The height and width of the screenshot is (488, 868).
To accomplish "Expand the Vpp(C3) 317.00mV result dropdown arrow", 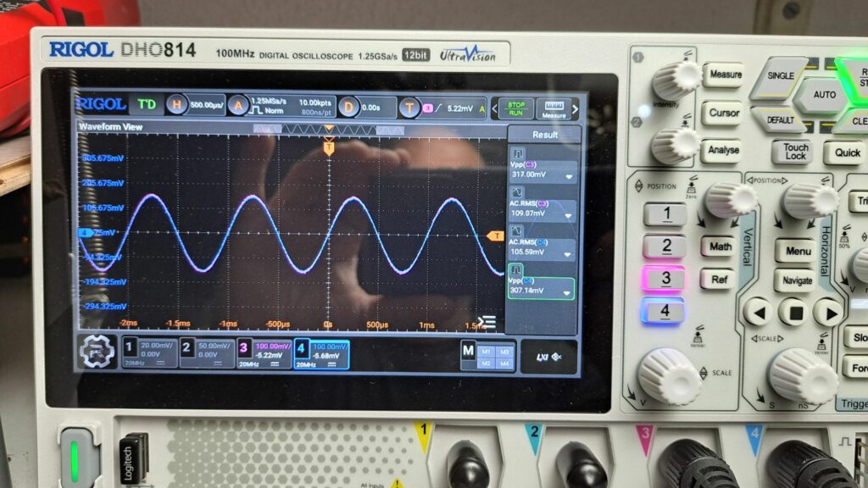I will click(569, 176).
